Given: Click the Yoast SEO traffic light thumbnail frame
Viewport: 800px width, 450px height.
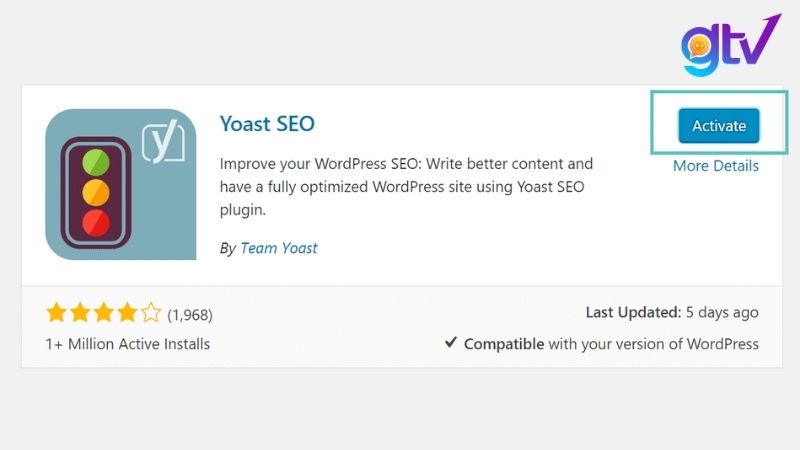Looking at the screenshot, I should pyautogui.click(x=121, y=184).
